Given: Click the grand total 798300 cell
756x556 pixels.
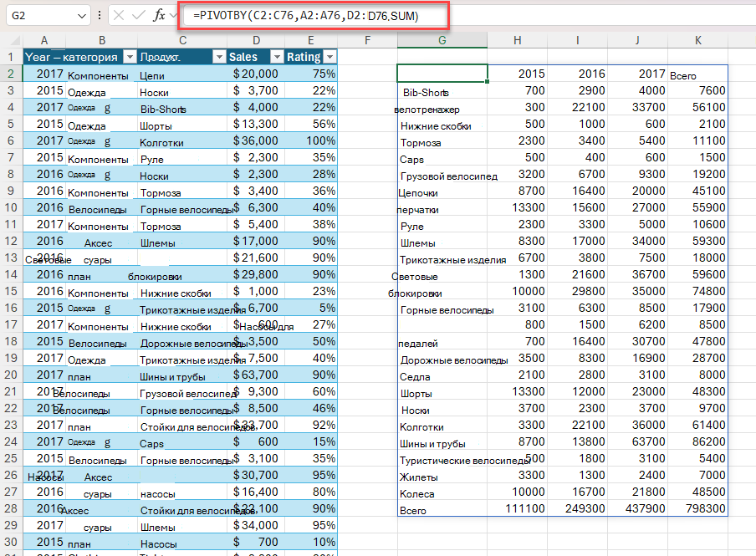Looking at the screenshot, I should [698, 508].
